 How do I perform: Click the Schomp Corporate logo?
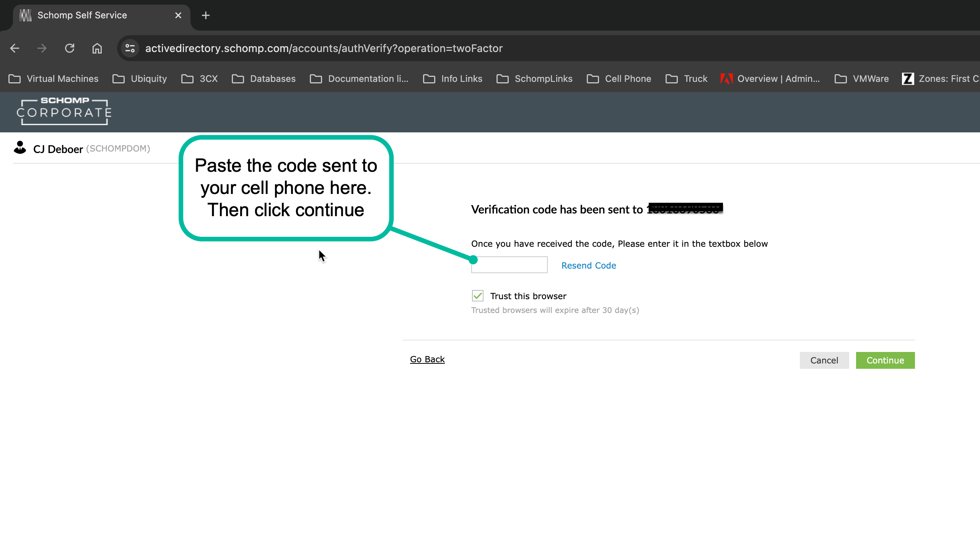pos(64,112)
